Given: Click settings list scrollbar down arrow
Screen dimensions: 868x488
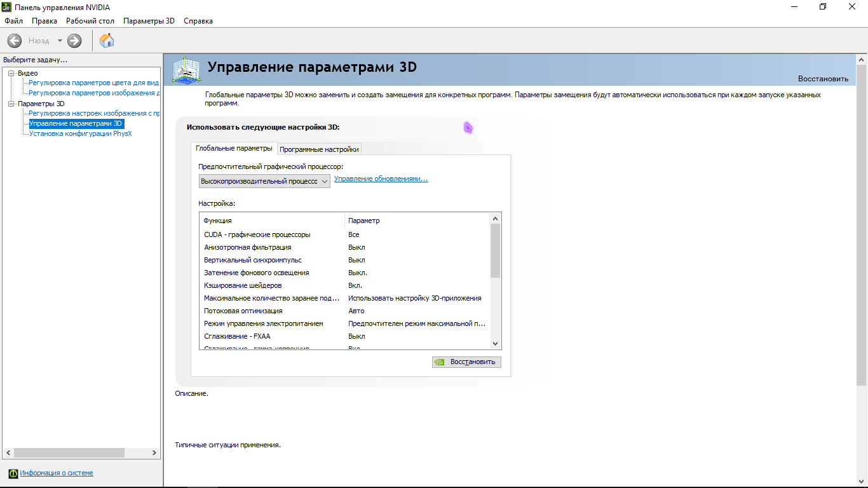Looking at the screenshot, I should point(496,344).
